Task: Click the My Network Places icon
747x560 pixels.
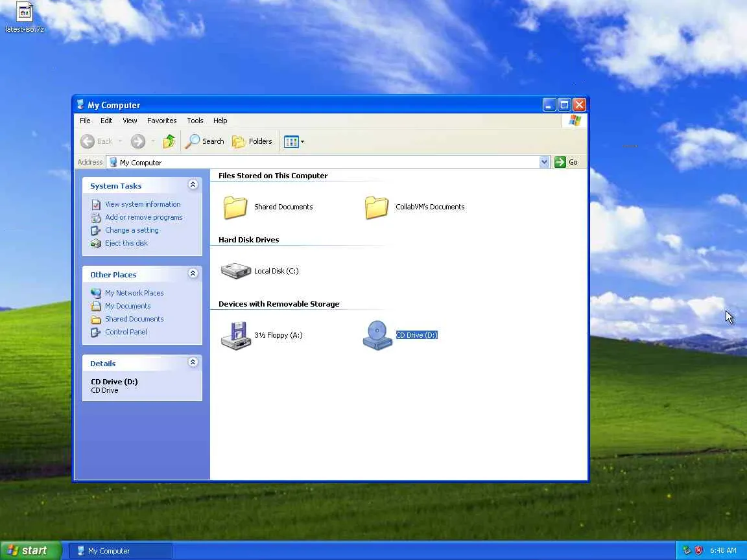Action: coord(96,293)
